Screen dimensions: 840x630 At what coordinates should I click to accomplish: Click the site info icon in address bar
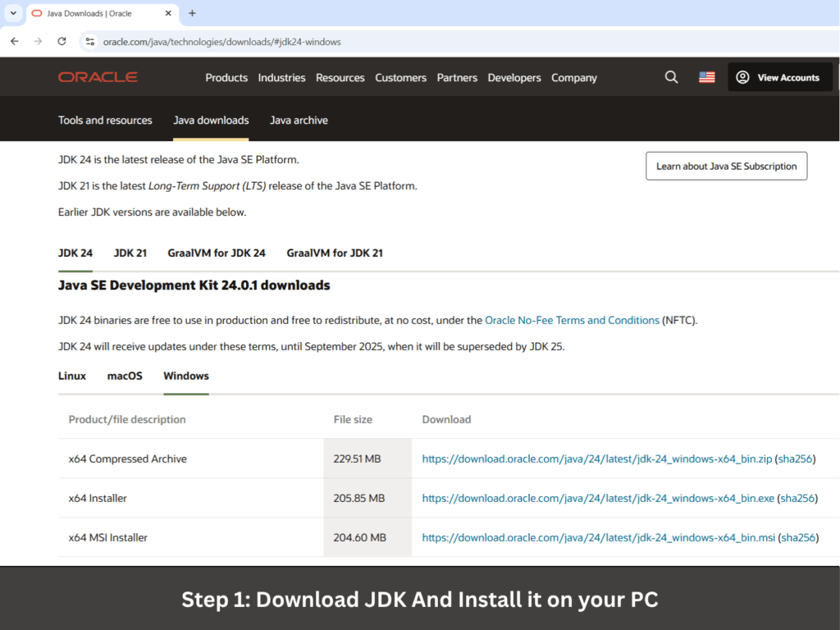[x=90, y=41]
